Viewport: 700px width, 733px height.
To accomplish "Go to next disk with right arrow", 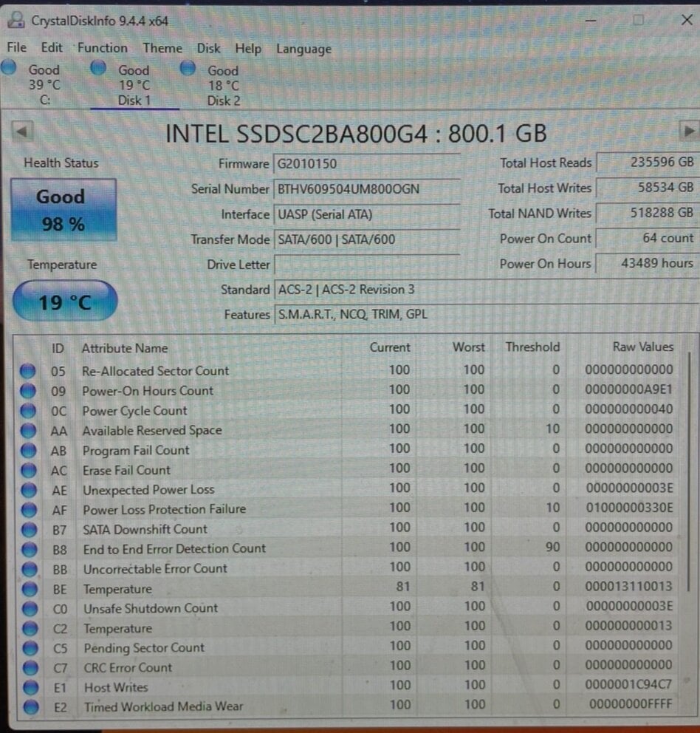I will click(x=688, y=132).
